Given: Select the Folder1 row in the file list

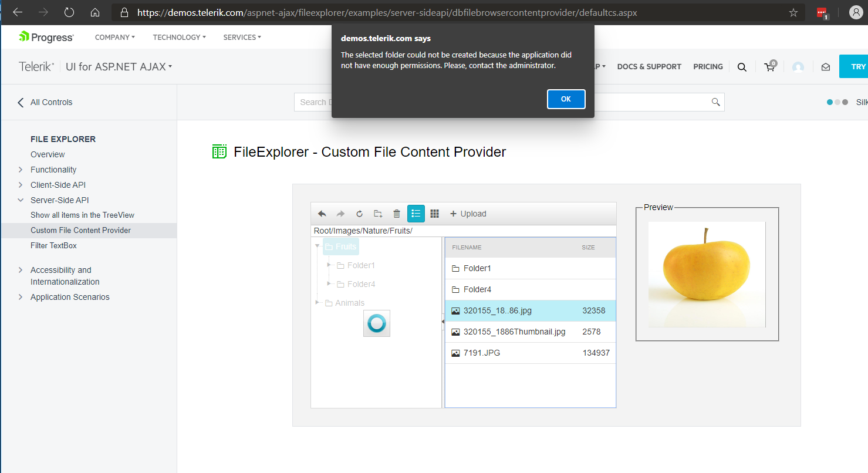Looking at the screenshot, I should pos(531,268).
